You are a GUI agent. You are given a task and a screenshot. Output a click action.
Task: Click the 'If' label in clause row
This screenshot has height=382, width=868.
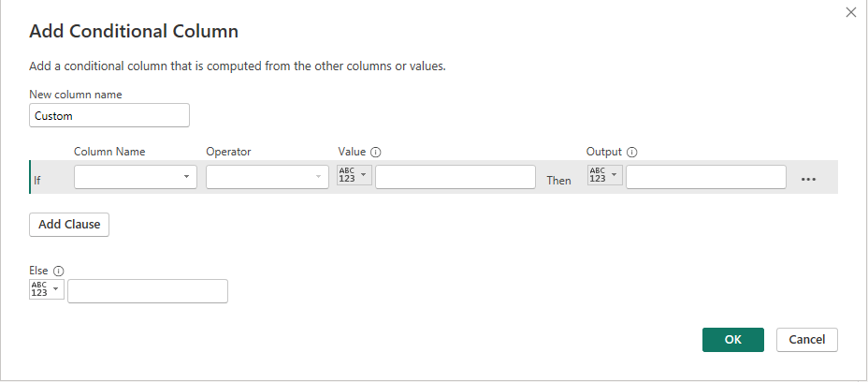coord(39,180)
